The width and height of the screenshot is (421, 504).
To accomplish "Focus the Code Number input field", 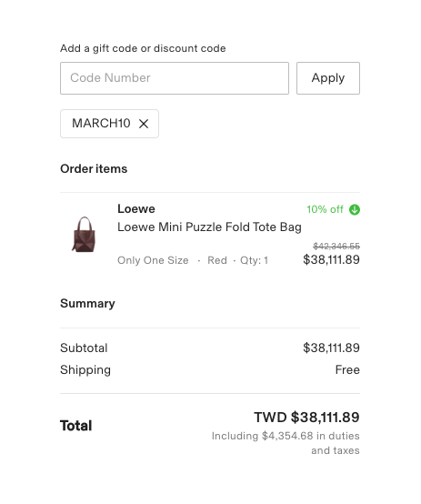I will click(x=175, y=78).
